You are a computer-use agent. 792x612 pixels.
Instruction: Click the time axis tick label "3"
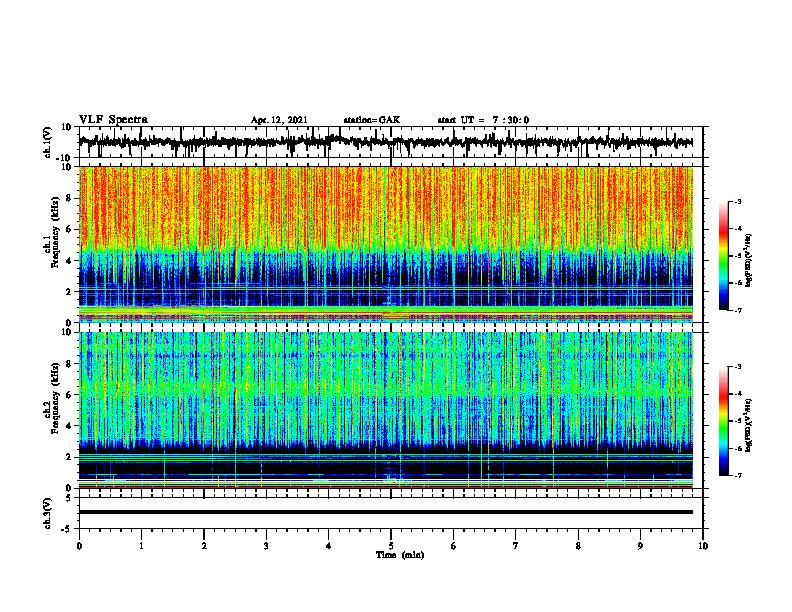pos(266,546)
